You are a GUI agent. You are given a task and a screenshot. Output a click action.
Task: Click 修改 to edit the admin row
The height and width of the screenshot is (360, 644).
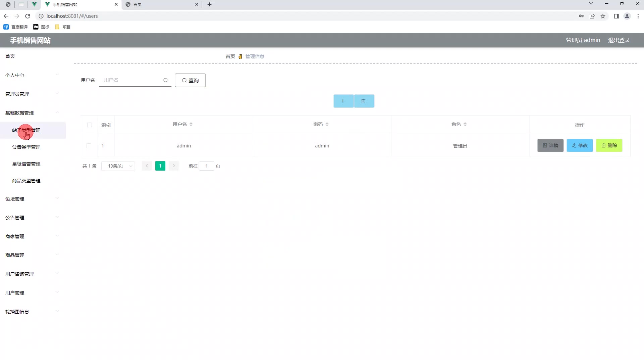click(x=580, y=145)
